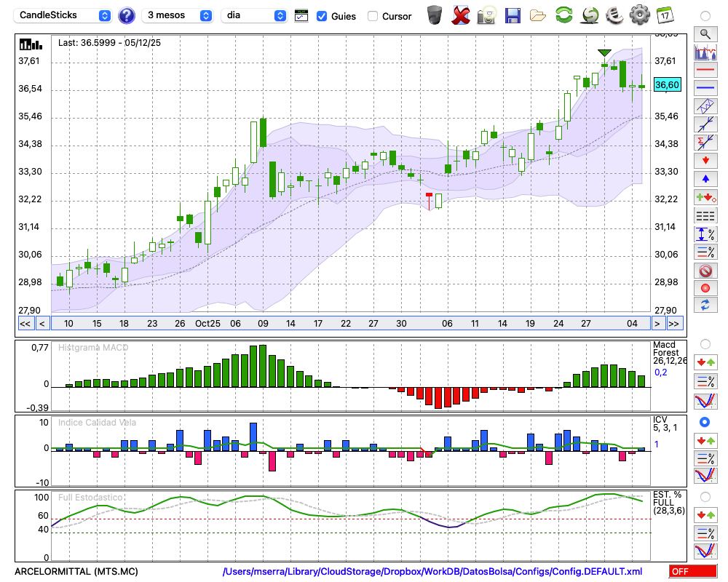Screen dimensions: 728x582
Task: Enable the Cursor checkbox
Action: 373,16
